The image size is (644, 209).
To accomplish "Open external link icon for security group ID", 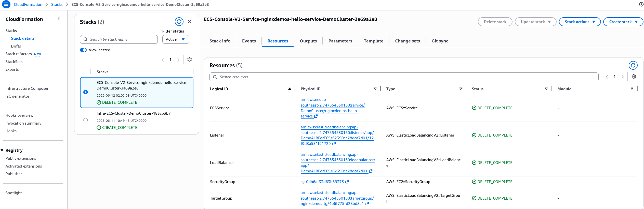I will (347, 182).
